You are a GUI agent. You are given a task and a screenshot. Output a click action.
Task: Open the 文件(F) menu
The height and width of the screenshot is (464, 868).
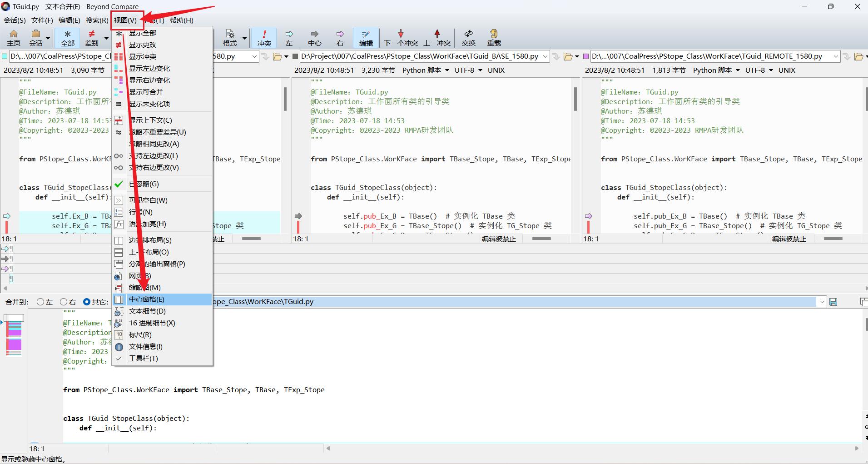(42, 20)
